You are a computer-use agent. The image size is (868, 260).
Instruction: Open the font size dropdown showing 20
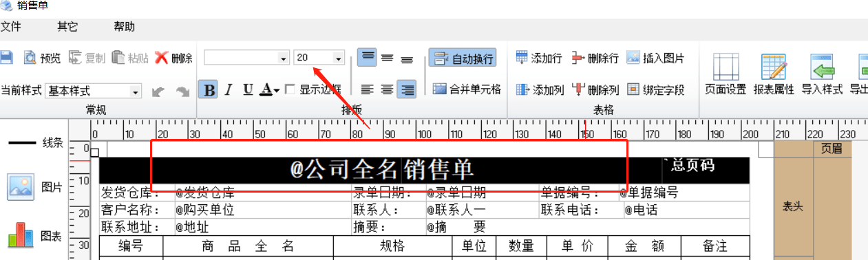(338, 58)
